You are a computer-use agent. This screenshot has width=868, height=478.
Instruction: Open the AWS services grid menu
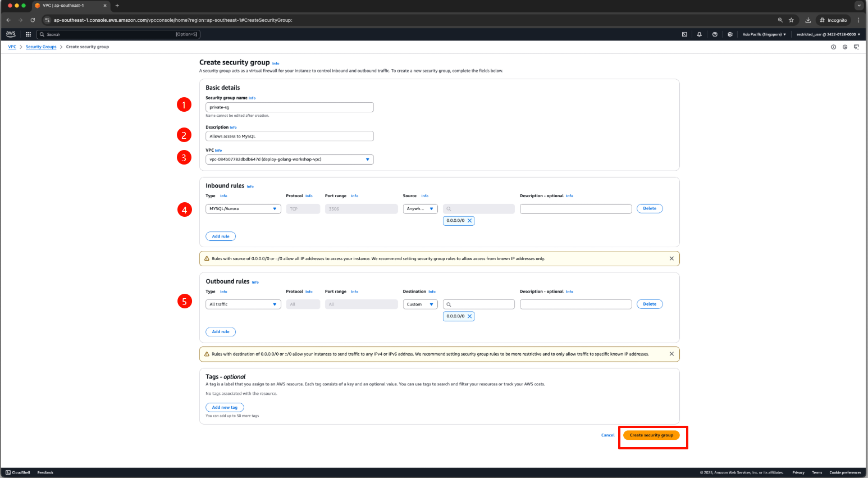28,34
